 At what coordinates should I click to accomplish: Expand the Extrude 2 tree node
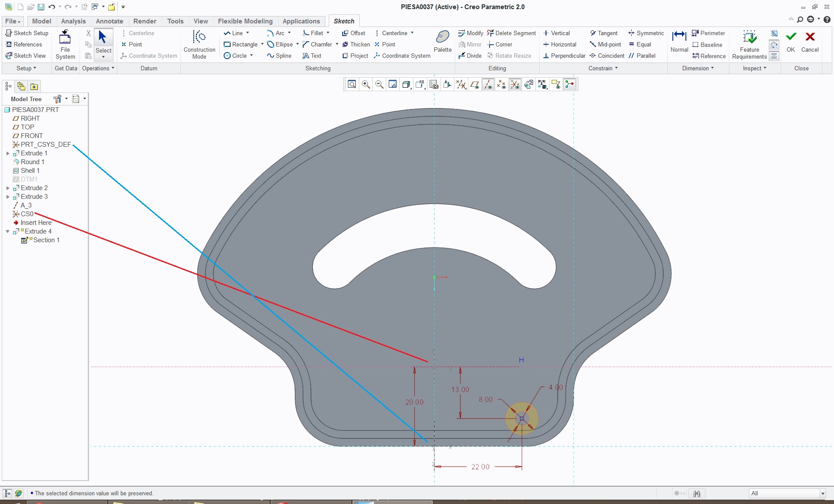tap(8, 188)
